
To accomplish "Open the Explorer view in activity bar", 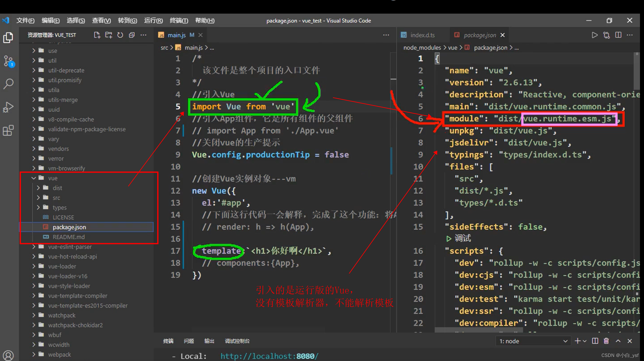I will (x=8, y=38).
